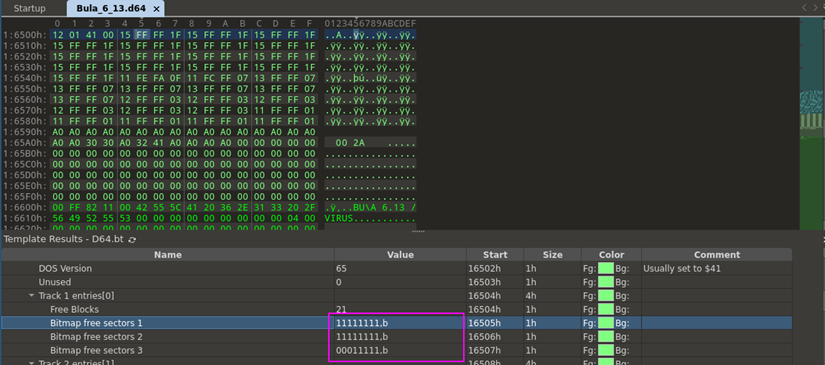
Task: Click ASCII text 'BU\A 6.13 /' in row 1:6600h
Action: click(385, 207)
